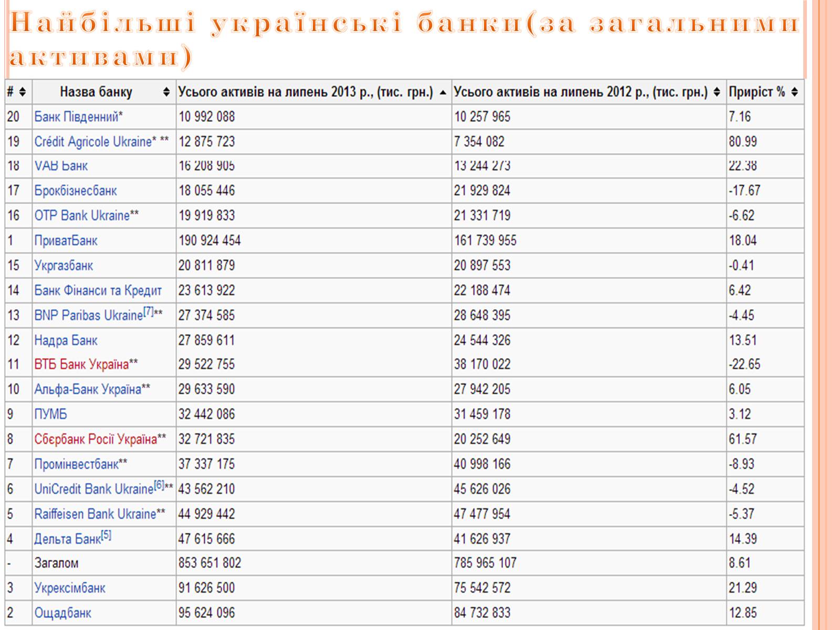Image resolution: width=840 pixels, height=630 pixels.
Task: Select ПриватБанк 2012 assets 161 739 955
Action: pos(485,241)
